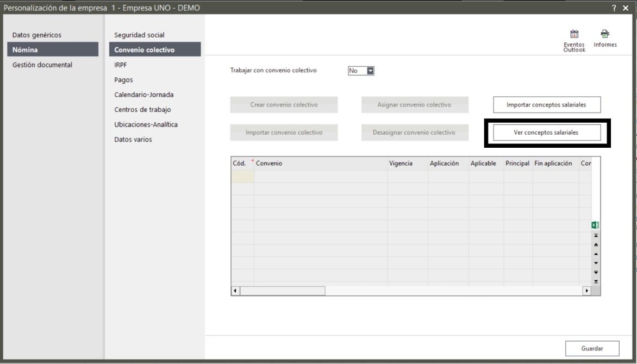Select Convenio colectivo option

tap(155, 49)
